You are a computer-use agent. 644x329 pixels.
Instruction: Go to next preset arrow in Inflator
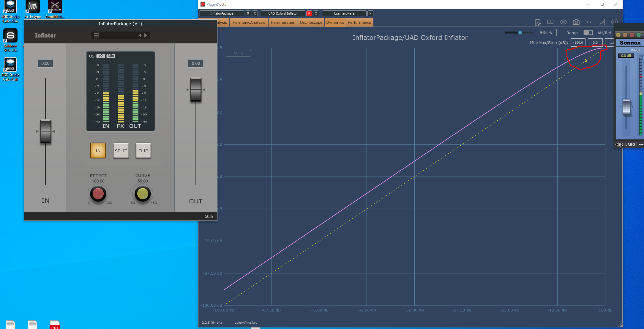click(x=146, y=35)
